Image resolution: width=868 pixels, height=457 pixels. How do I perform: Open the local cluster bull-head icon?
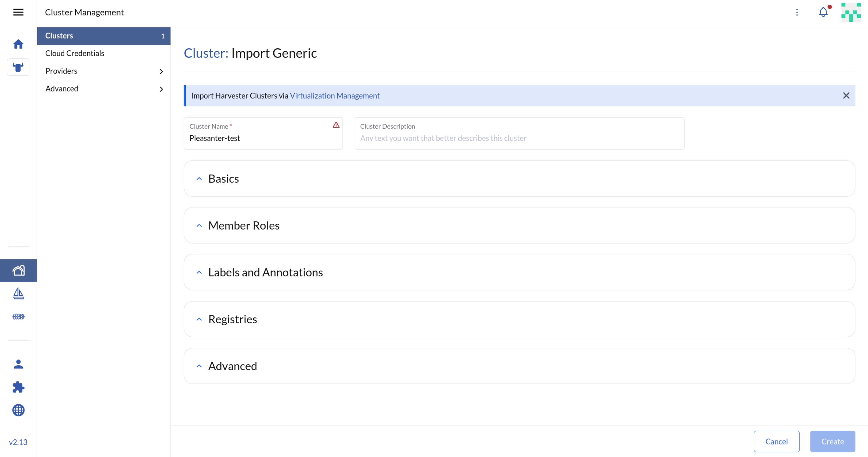coord(18,67)
